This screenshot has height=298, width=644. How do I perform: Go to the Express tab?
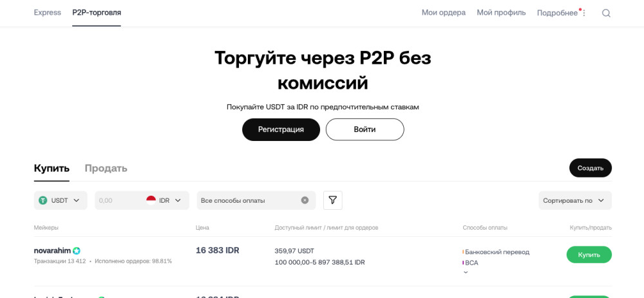(x=48, y=12)
